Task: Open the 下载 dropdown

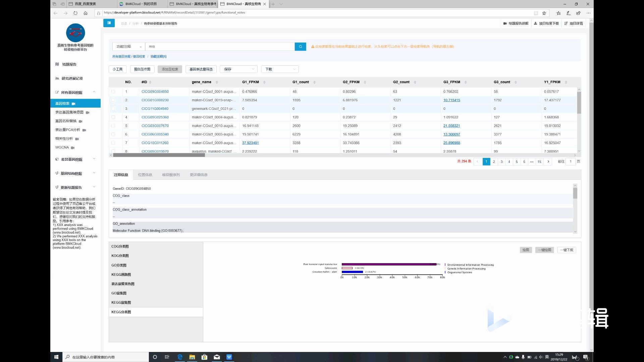Action: point(280,69)
